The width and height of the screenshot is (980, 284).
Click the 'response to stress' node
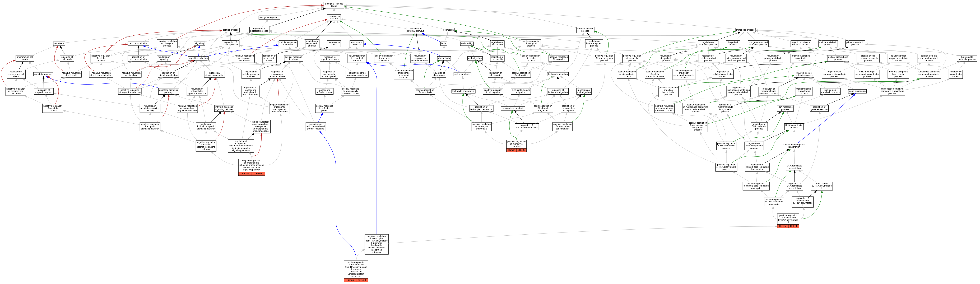tap(334, 43)
